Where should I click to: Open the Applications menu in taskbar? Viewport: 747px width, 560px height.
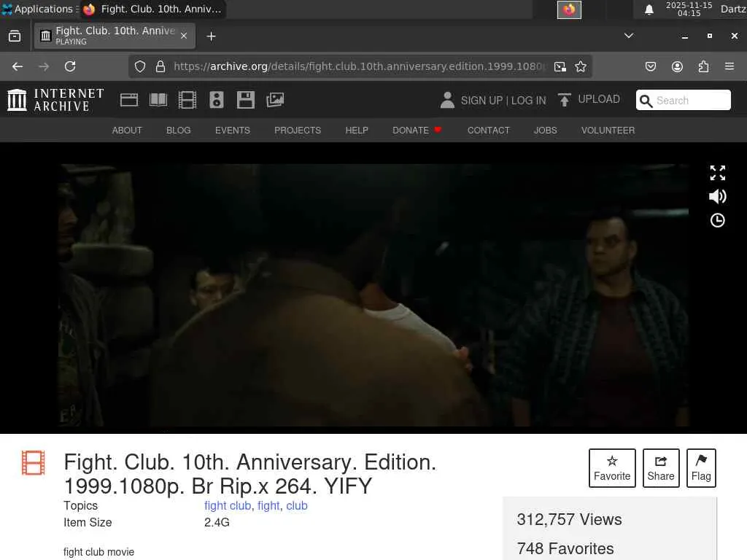pyautogui.click(x=40, y=9)
